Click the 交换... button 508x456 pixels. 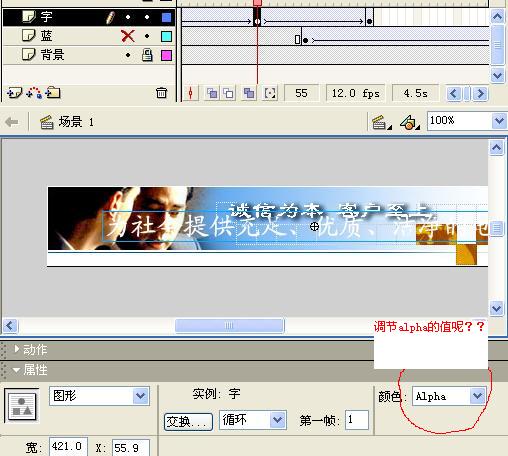(x=188, y=422)
